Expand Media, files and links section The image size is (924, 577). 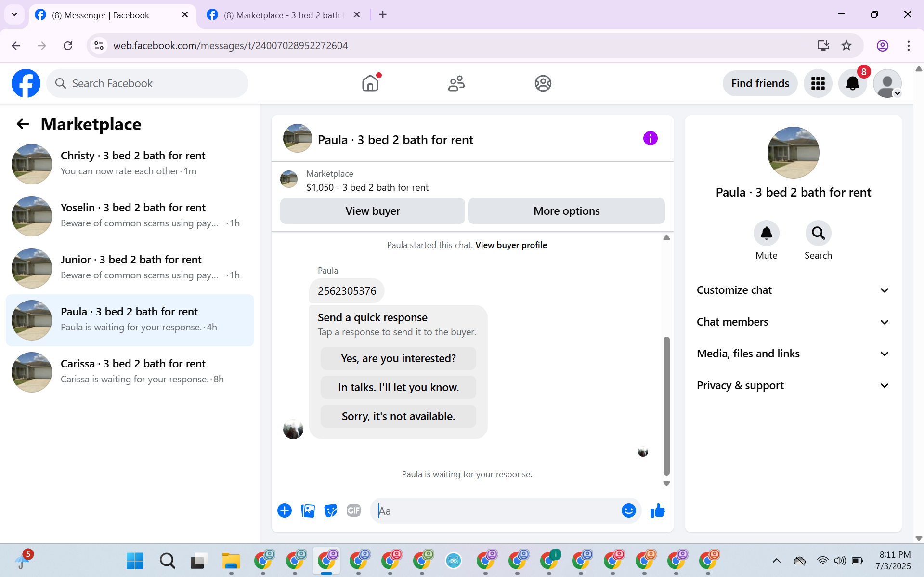tap(793, 354)
